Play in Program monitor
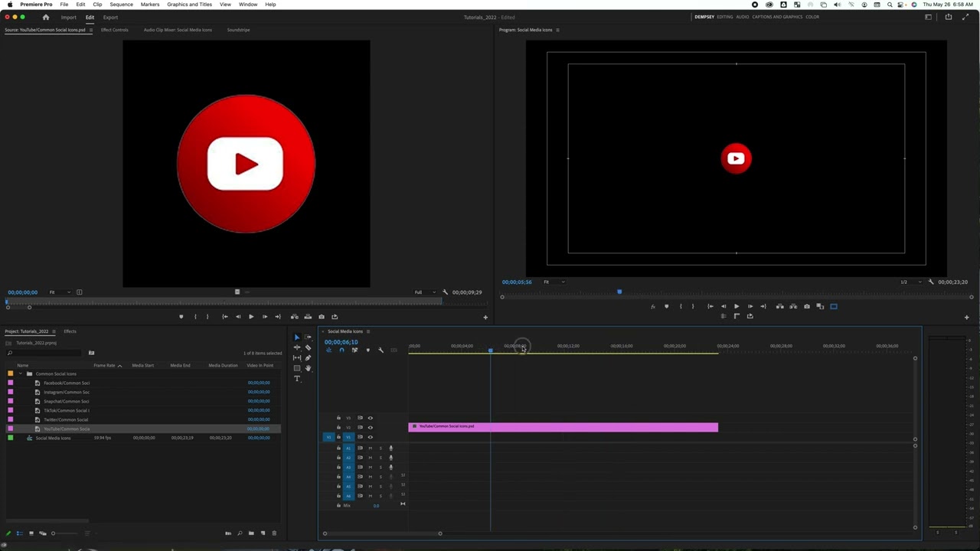The width and height of the screenshot is (980, 551). pyautogui.click(x=737, y=306)
